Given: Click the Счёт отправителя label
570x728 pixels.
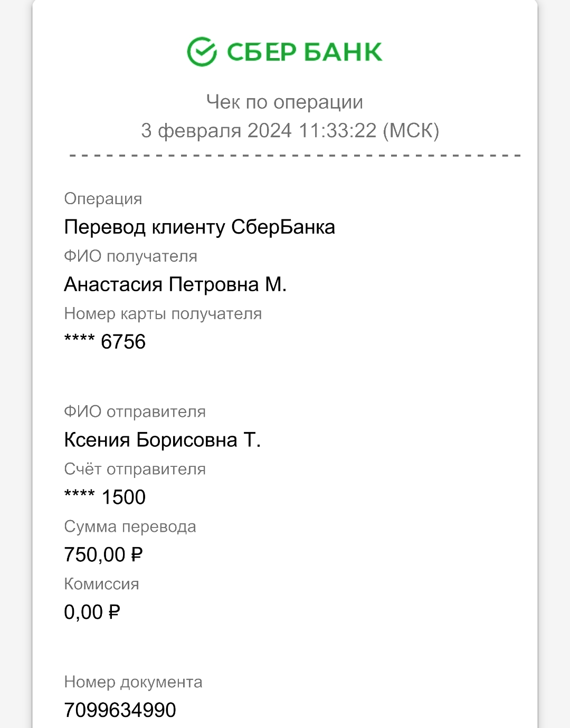Looking at the screenshot, I should 135,470.
